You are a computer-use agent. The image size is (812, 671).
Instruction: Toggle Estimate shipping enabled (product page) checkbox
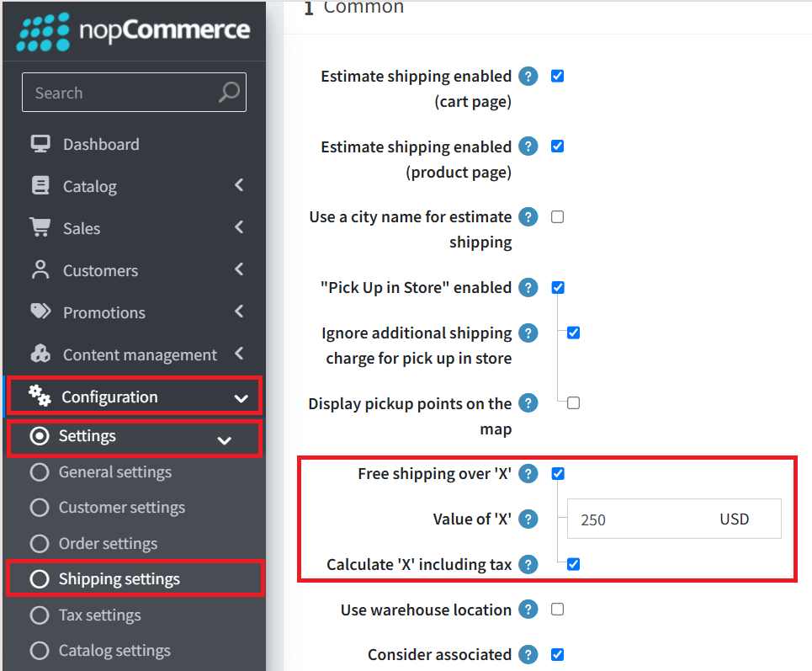tap(557, 146)
